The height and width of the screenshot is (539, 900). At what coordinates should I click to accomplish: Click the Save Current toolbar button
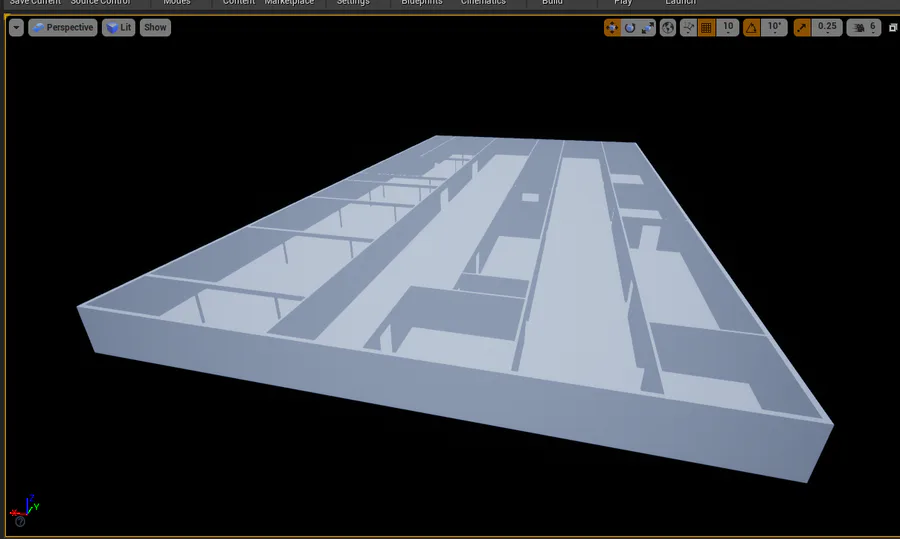pos(35,3)
